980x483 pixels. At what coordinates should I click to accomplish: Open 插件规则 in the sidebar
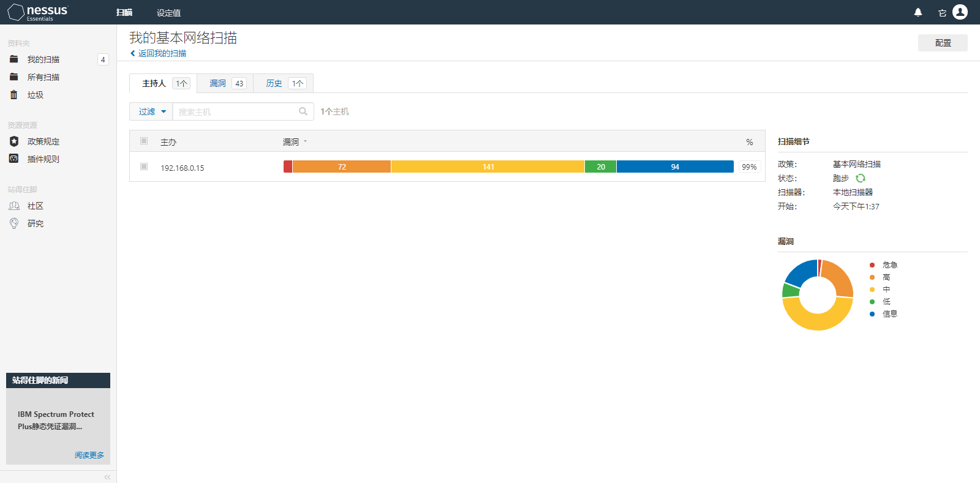coord(43,159)
